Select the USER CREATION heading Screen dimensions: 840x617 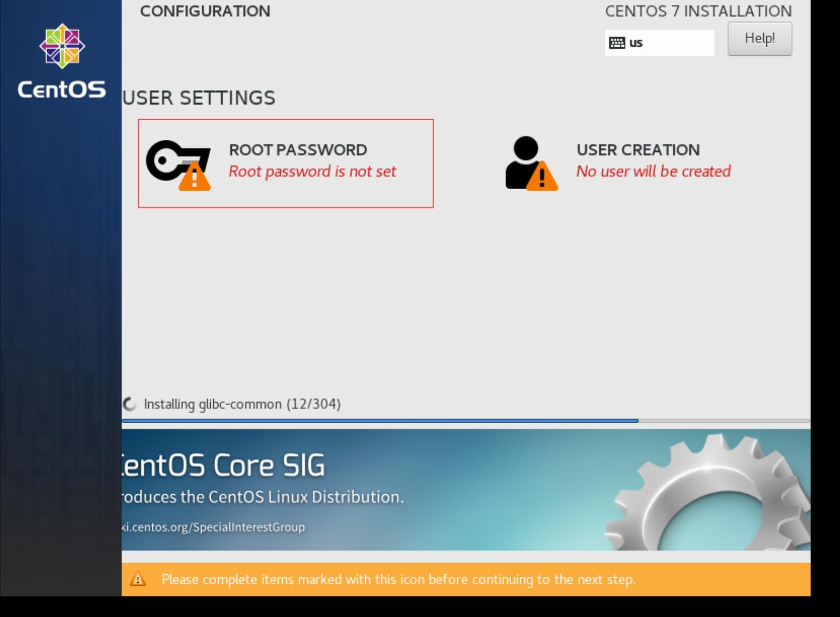click(x=638, y=150)
